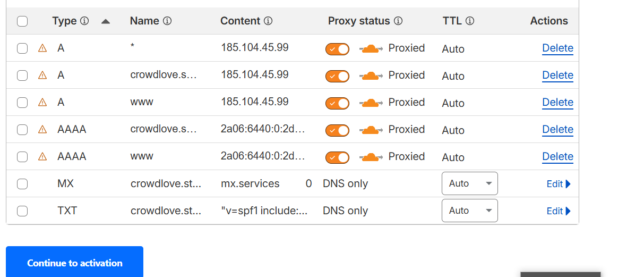Click the Name column info icon
The width and height of the screenshot is (644, 277).
(x=167, y=21)
